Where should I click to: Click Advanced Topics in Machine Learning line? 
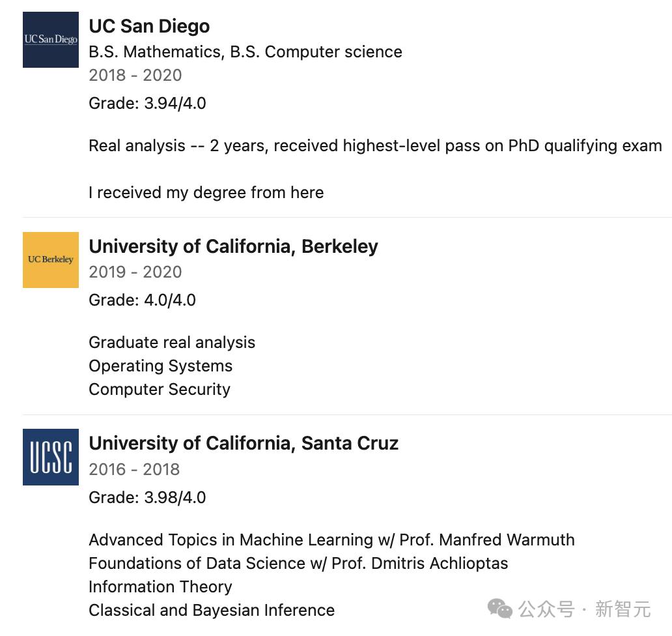pyautogui.click(x=331, y=540)
